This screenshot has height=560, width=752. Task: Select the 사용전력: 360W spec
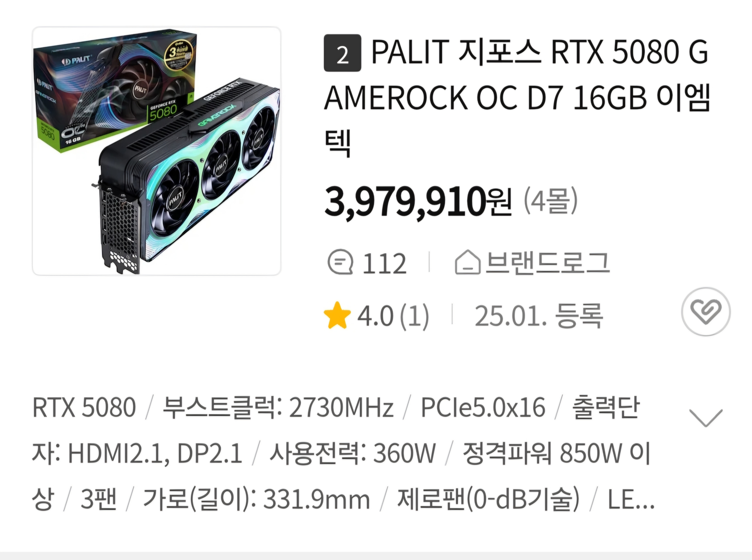point(352,453)
